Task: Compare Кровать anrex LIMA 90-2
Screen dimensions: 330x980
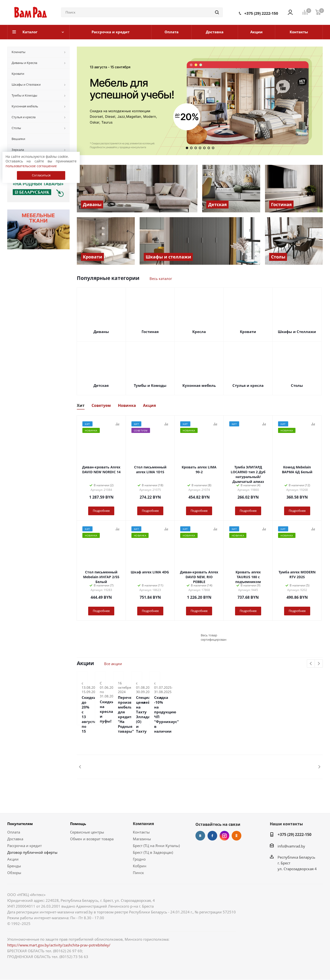Action: pos(215,424)
